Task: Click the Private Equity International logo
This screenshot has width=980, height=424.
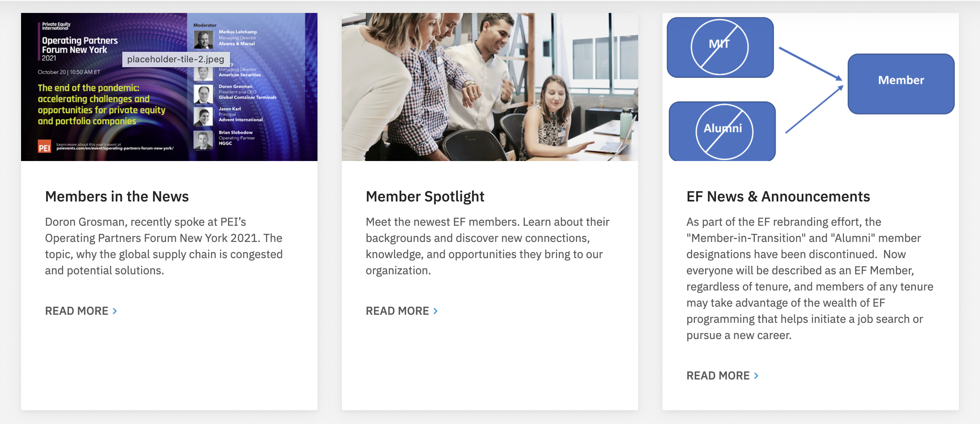Action: [56, 26]
